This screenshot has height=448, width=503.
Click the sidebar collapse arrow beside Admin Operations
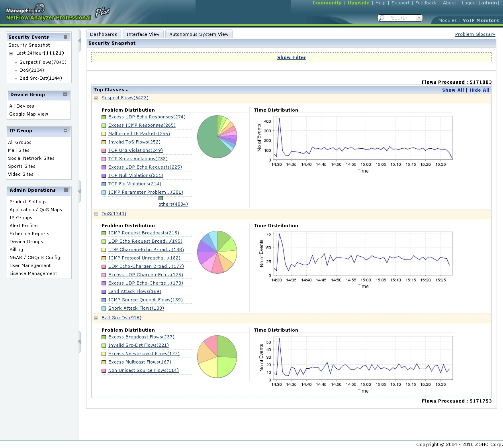(x=79, y=191)
